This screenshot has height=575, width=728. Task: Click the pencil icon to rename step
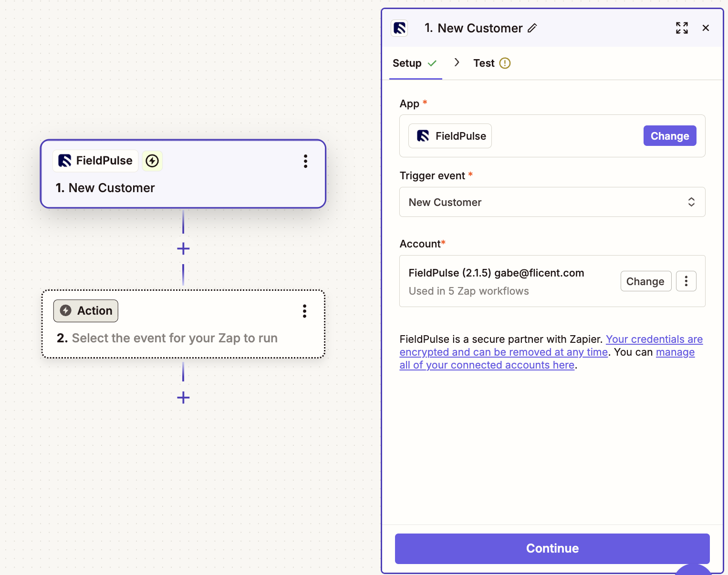pos(532,28)
